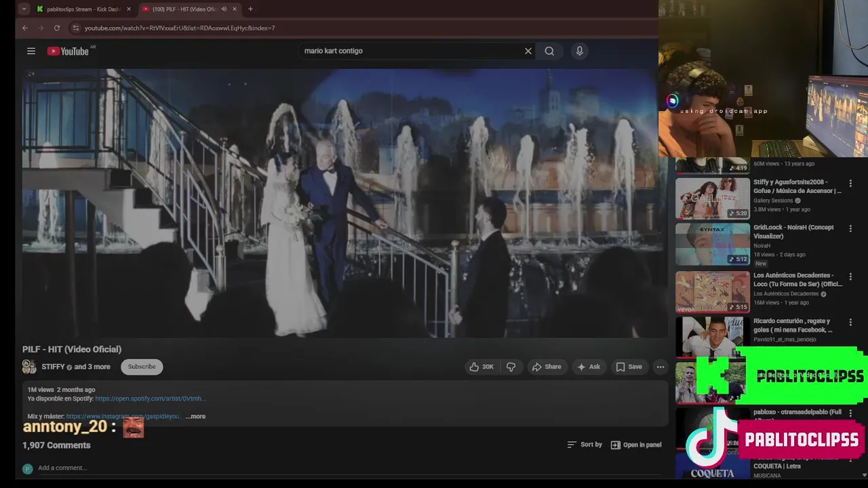This screenshot has height=488, width=868.
Task: Navigate back in the browser
Action: (25, 28)
